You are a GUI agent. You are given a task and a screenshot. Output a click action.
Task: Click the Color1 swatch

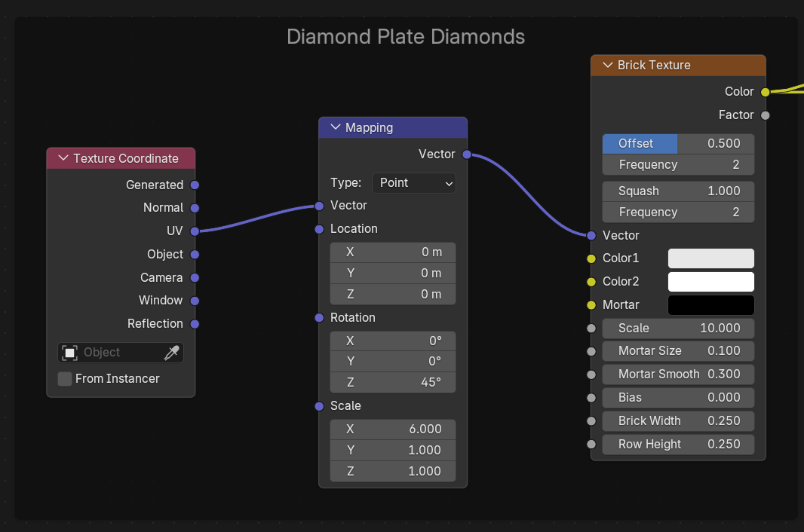[x=710, y=258]
